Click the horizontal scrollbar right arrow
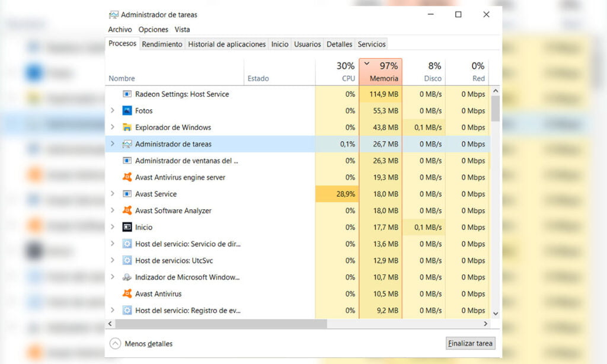Image resolution: width=607 pixels, height=364 pixels. [x=485, y=324]
